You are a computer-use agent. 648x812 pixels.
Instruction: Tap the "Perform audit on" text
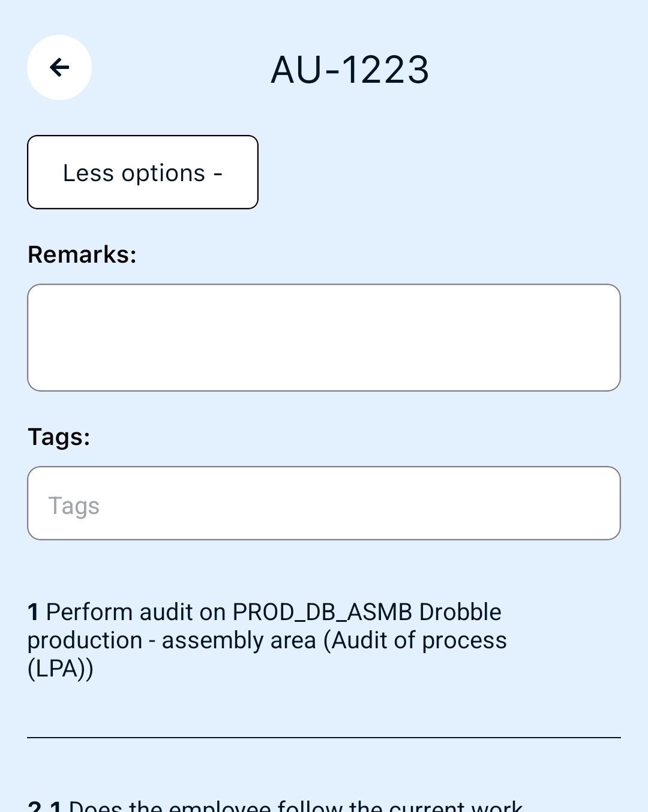tap(136, 612)
